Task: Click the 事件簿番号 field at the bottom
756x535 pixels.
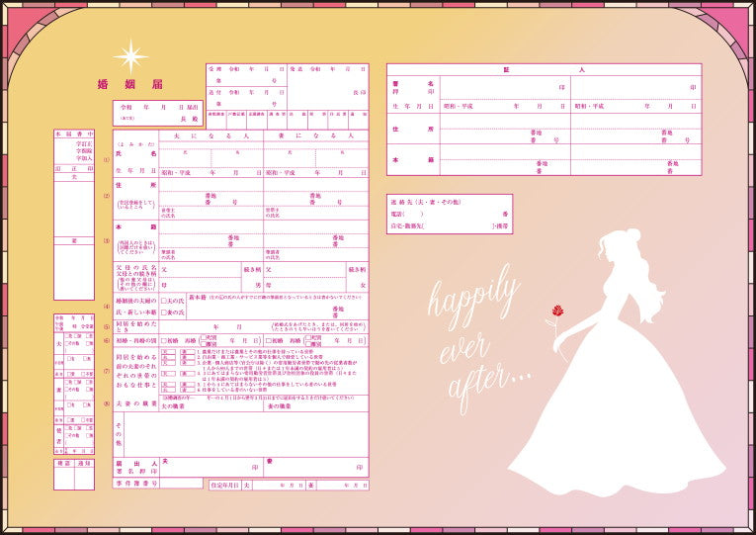Action: pos(181,485)
